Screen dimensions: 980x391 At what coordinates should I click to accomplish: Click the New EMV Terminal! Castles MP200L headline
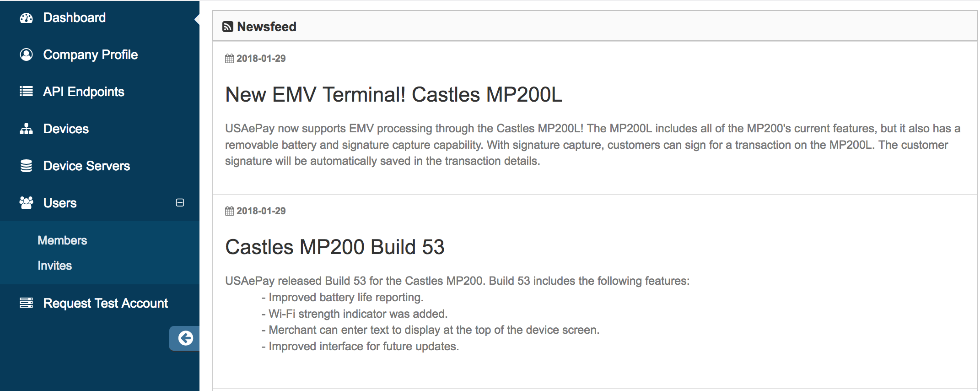click(393, 95)
